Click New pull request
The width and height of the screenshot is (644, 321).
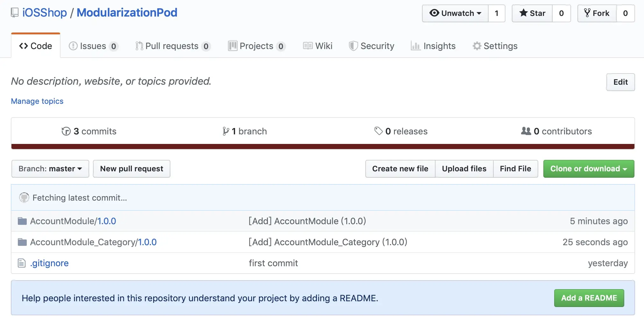tap(132, 169)
